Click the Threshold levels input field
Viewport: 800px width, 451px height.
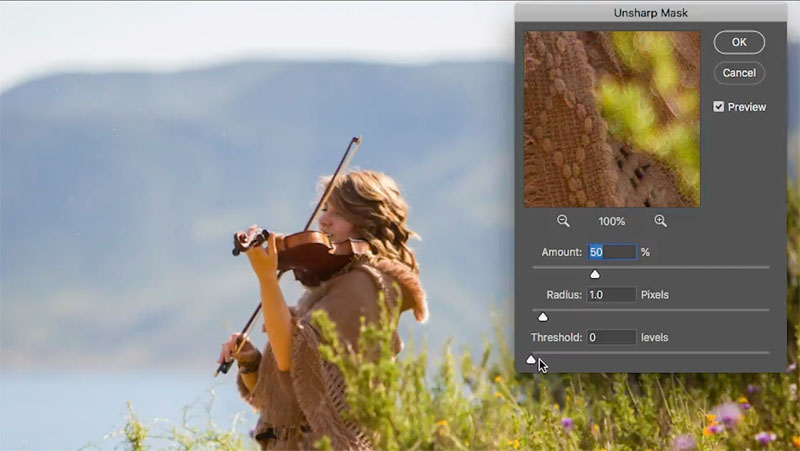tap(612, 337)
